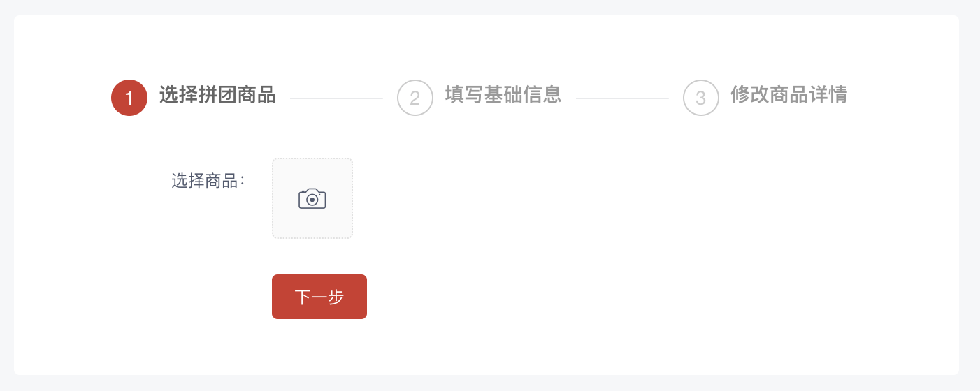Click the 商品详情 text in step three
This screenshot has width=980, height=391.
pos(809,94)
